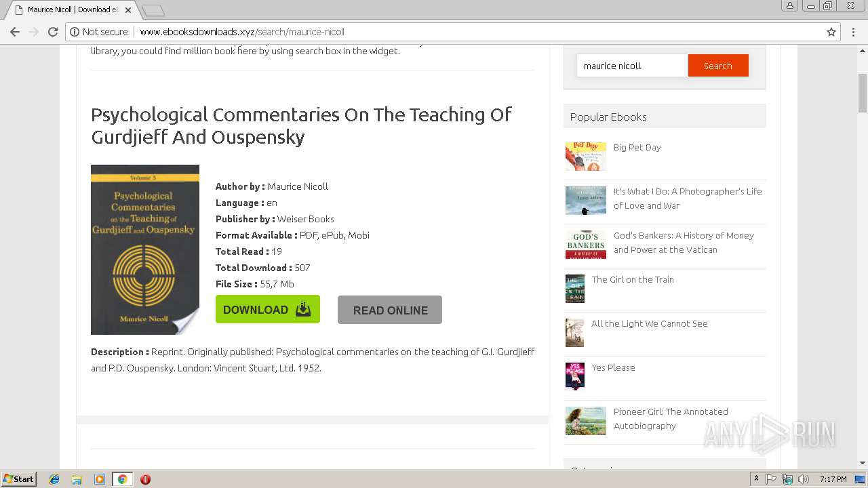Image resolution: width=868 pixels, height=488 pixels.
Task: Click the Format Available PDF, ePub, Mobi text
Action: 292,235
